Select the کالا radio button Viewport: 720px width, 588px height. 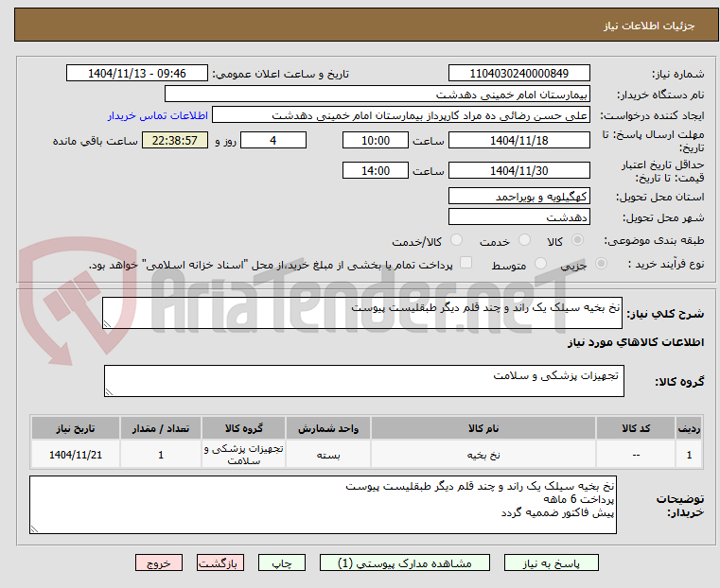578,240
